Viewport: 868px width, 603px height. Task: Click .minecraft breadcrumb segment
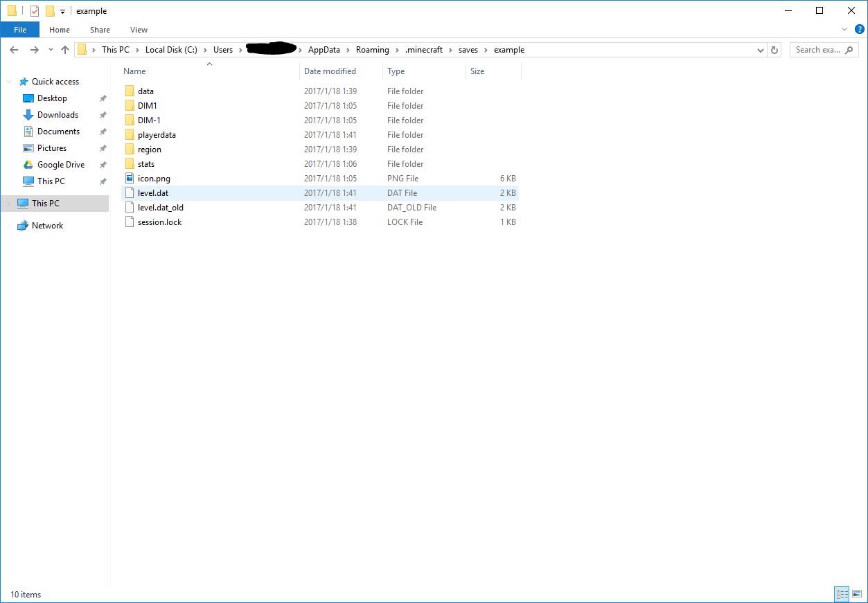point(424,50)
